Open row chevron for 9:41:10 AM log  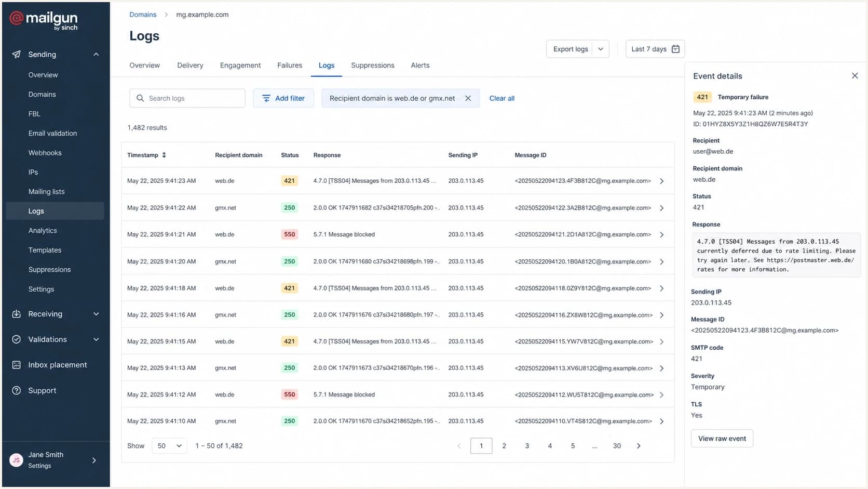click(662, 421)
